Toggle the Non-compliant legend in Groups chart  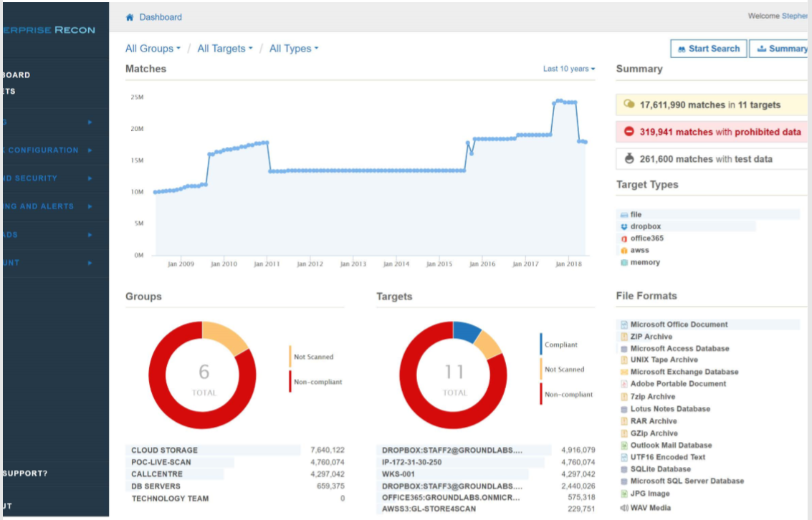(317, 382)
